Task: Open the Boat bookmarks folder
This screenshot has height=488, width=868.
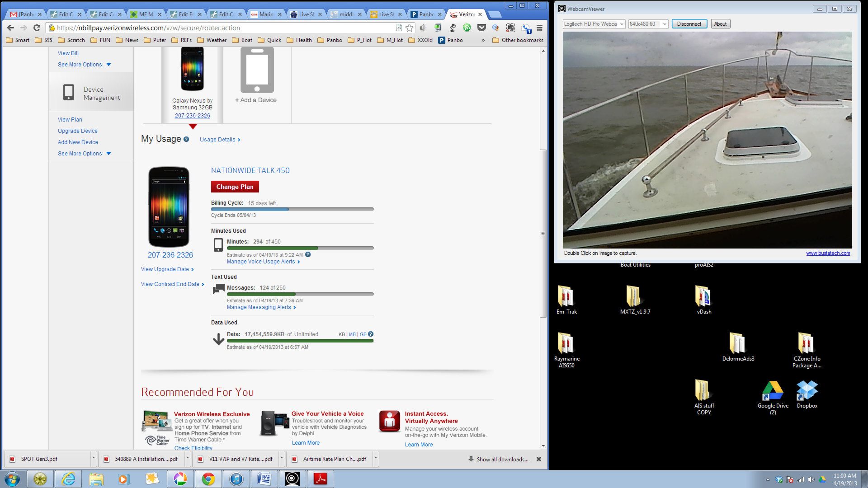Action: point(242,40)
